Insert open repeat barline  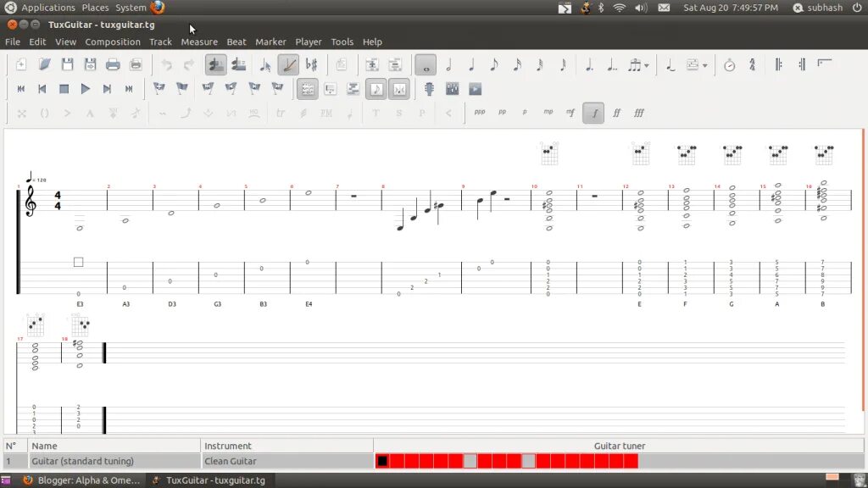tap(779, 64)
